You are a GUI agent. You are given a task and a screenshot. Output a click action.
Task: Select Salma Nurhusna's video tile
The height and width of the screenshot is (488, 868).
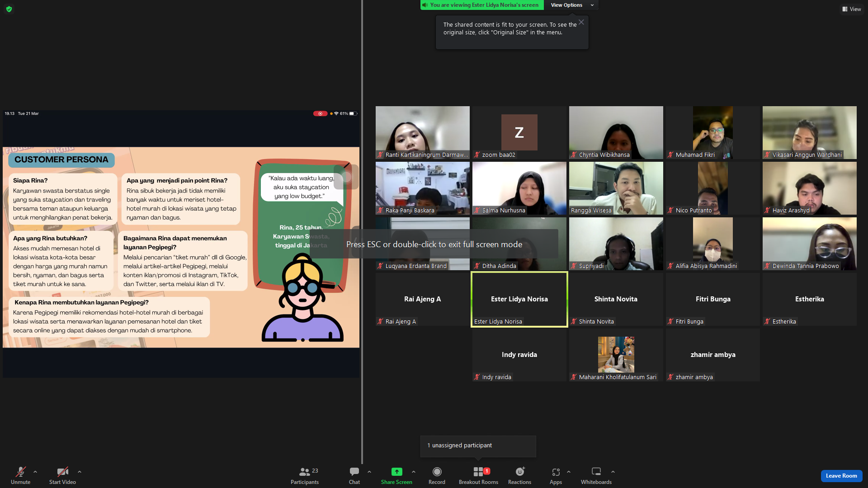[519, 188]
